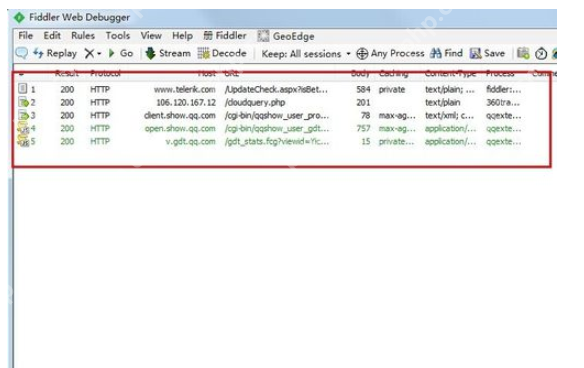Click the /cloudquery.php URL cell

pyautogui.click(x=255, y=102)
